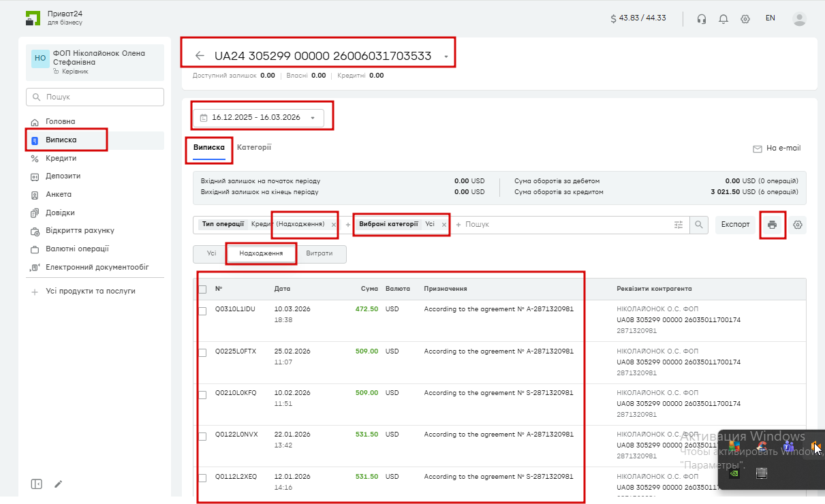Open notifications bell icon

(x=723, y=19)
